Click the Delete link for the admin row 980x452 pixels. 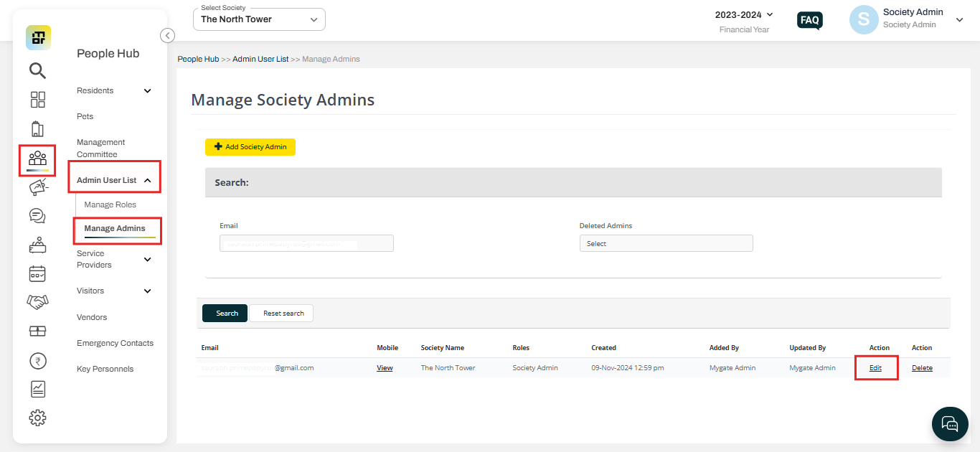[922, 367]
